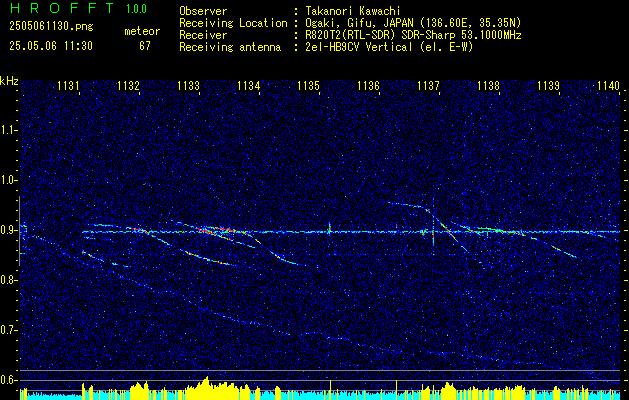Click the 1140 time marker
Viewport: 629px width, 400px height.
609,85
